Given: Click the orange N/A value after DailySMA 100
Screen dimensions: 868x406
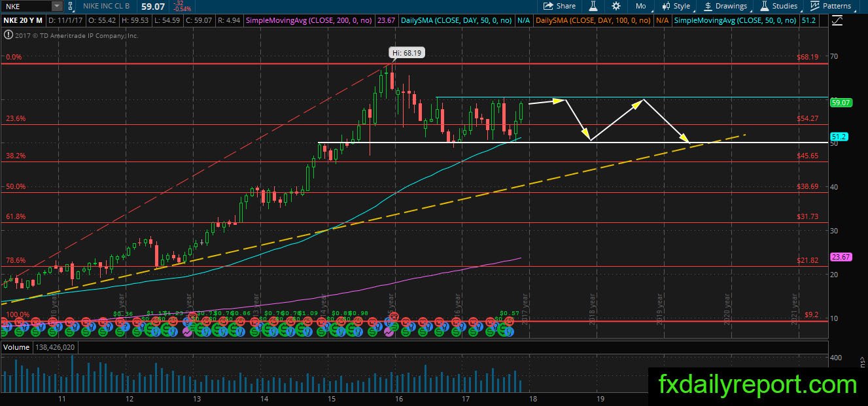Looking at the screenshot, I should pos(662,21).
